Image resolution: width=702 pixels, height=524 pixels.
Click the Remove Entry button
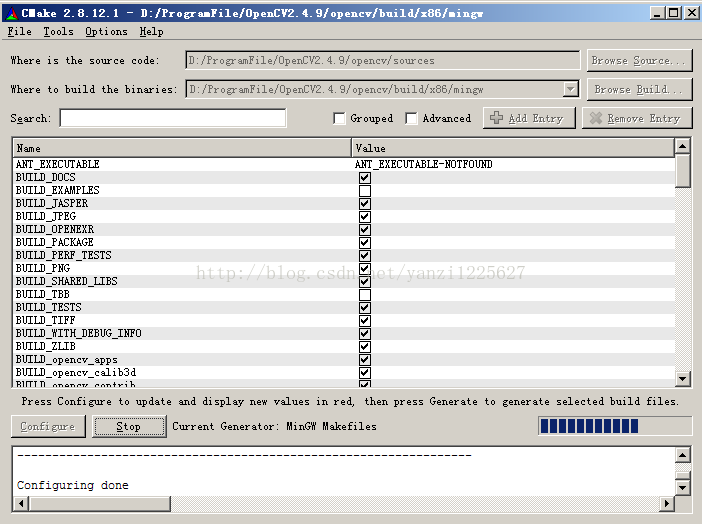pyautogui.click(x=637, y=118)
